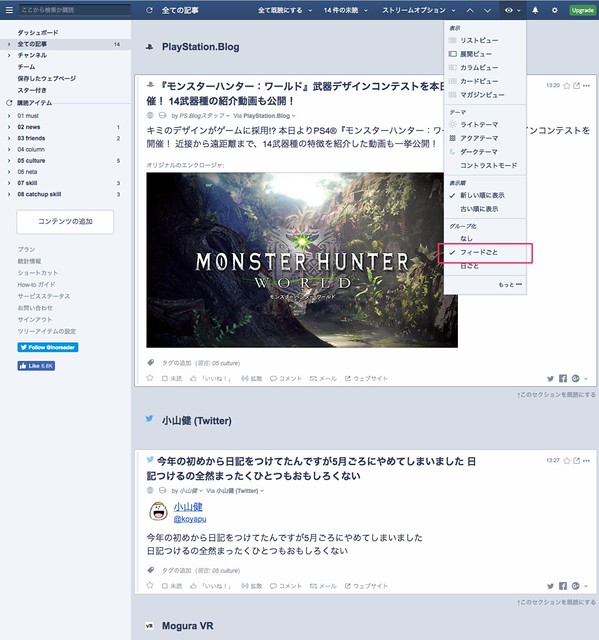Share the Monster Hunter article on Twitter
The image size is (599, 640).
[550, 379]
